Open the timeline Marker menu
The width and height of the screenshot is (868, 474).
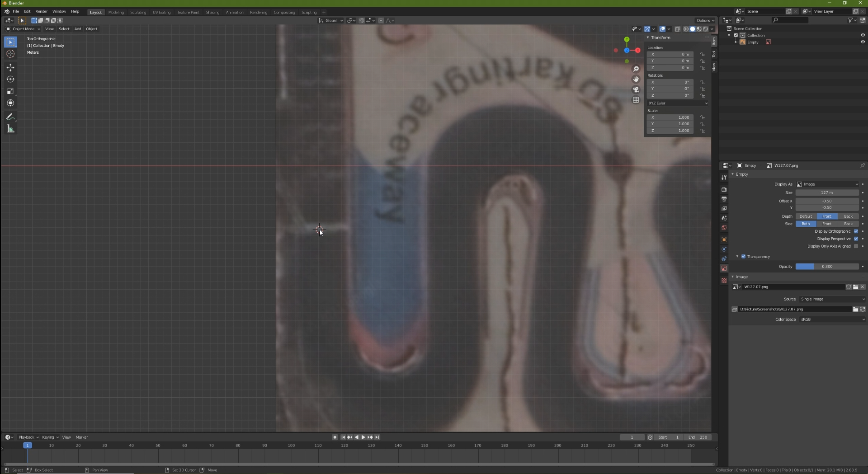(82, 437)
